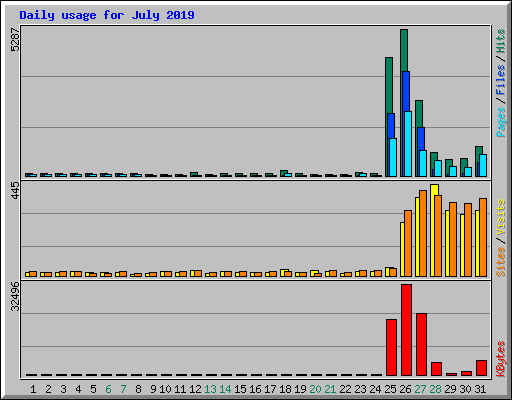Screen dimensions: 512x400
Task: Click the cyan Pages bar for day 25
Action: pyautogui.click(x=393, y=157)
